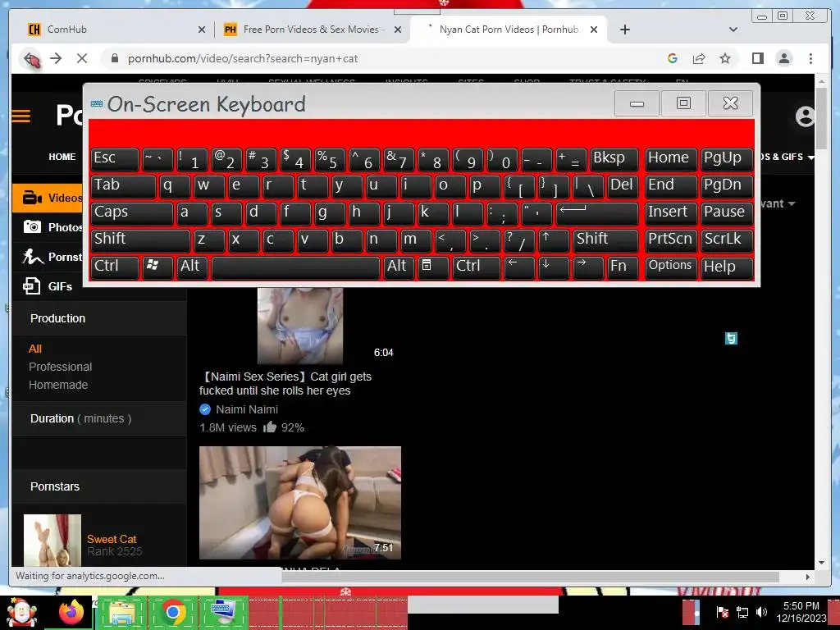This screenshot has width=840, height=630.
Task: Open the share page icon
Action: coord(699,58)
